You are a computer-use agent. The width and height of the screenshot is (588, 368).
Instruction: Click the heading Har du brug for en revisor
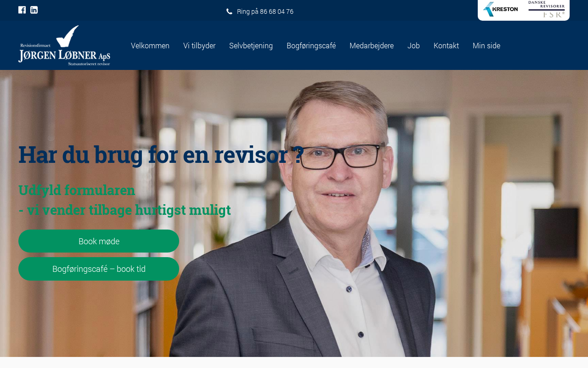(161, 155)
